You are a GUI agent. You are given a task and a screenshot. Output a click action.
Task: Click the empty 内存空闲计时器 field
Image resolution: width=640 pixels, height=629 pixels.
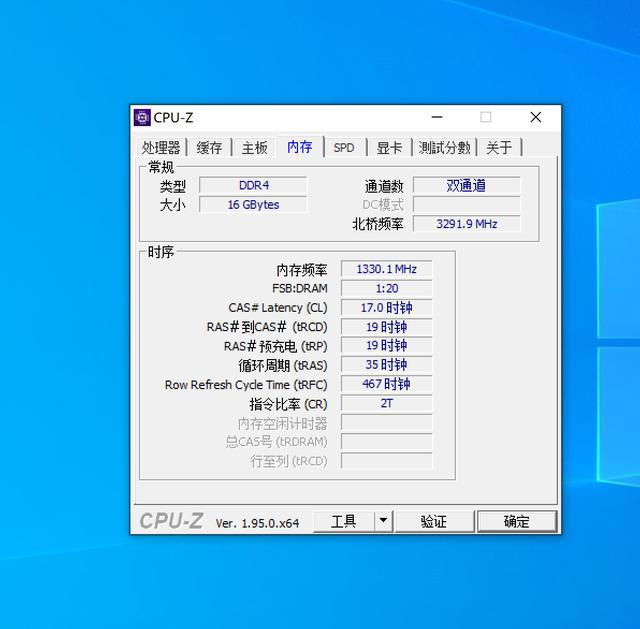[x=386, y=422]
